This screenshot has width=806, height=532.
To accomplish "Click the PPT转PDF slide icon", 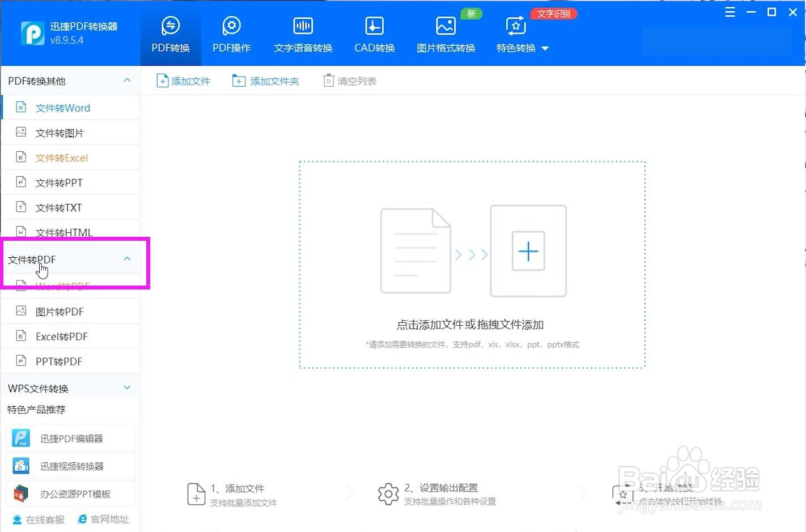I will point(21,361).
